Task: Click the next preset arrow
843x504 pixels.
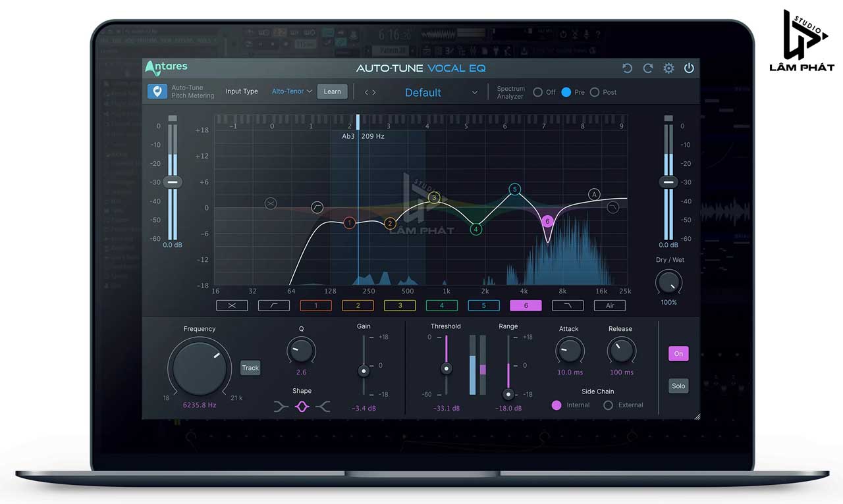Action: 375,92
